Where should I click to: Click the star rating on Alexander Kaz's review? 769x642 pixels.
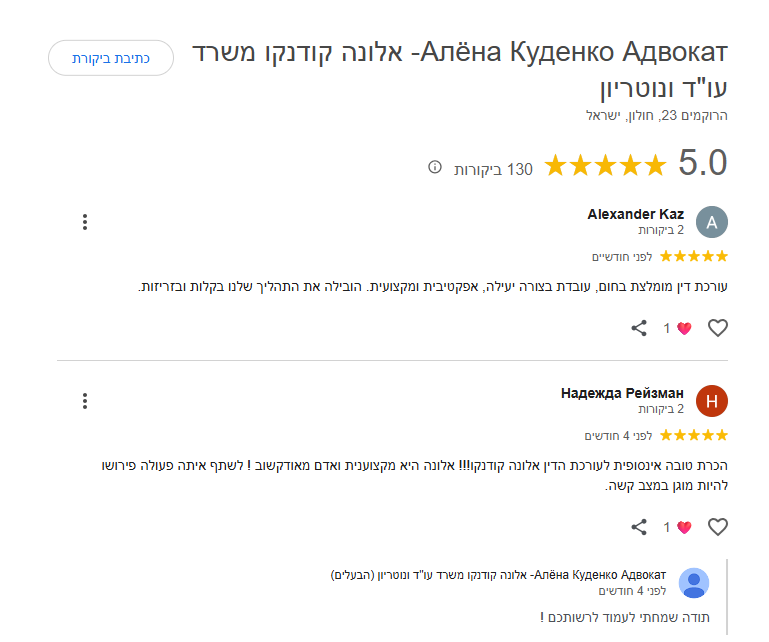coord(694,256)
